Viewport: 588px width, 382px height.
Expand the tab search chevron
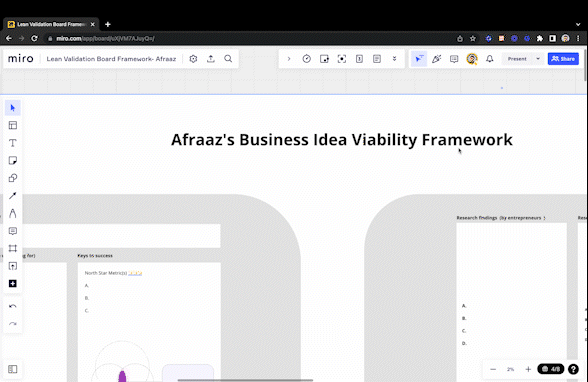point(578,24)
